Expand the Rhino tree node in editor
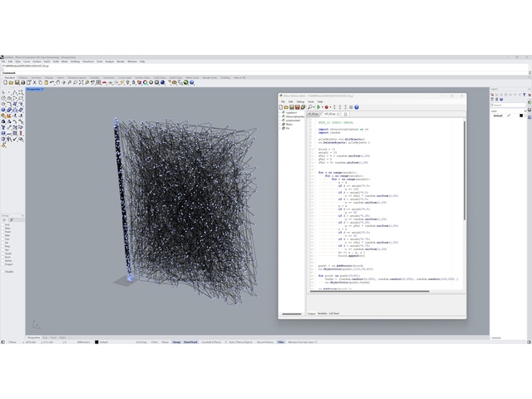This screenshot has height=399, width=532. [280, 124]
